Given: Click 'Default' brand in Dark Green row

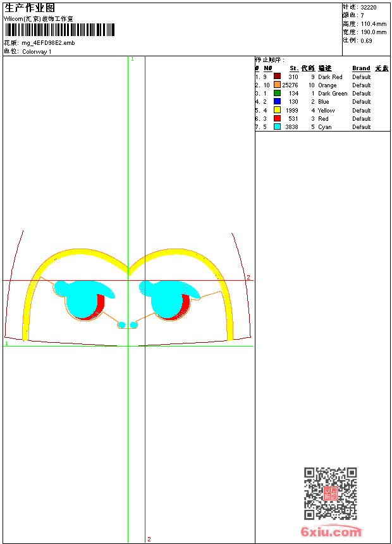Looking at the screenshot, I should [362, 94].
